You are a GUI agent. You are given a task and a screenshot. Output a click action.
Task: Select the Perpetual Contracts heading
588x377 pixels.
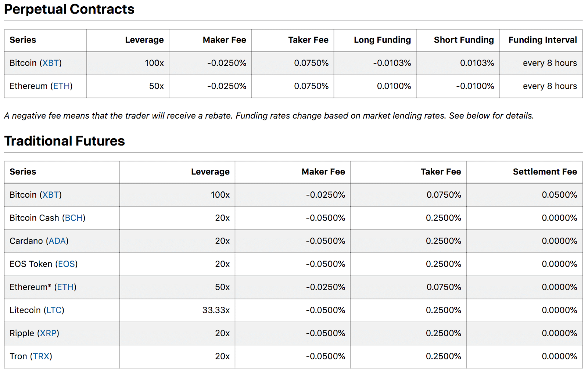click(69, 9)
